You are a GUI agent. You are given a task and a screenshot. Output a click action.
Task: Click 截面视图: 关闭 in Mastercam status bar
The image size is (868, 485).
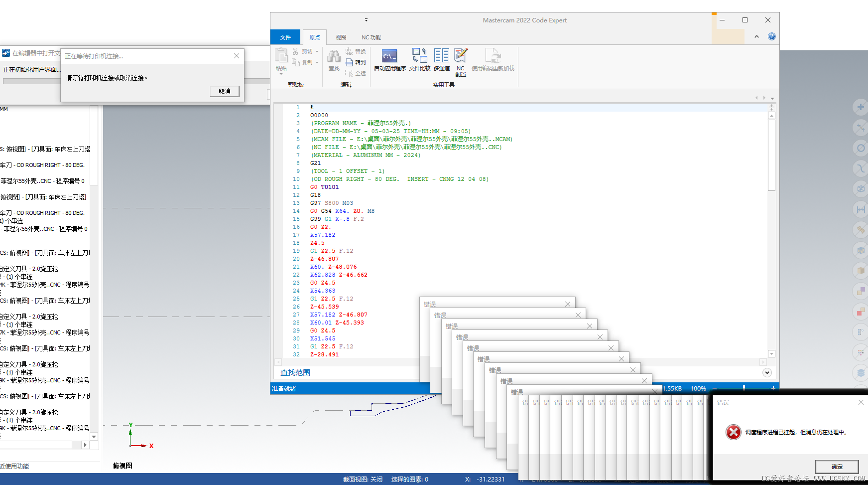(x=363, y=479)
